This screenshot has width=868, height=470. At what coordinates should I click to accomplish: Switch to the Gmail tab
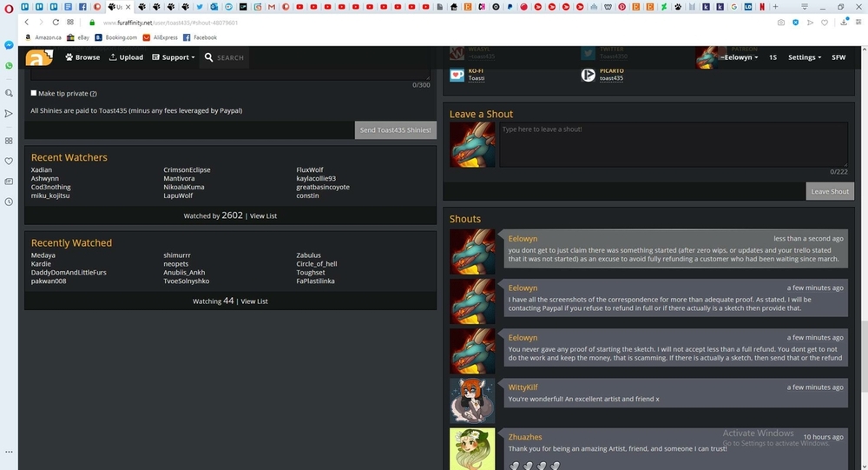pyautogui.click(x=271, y=7)
